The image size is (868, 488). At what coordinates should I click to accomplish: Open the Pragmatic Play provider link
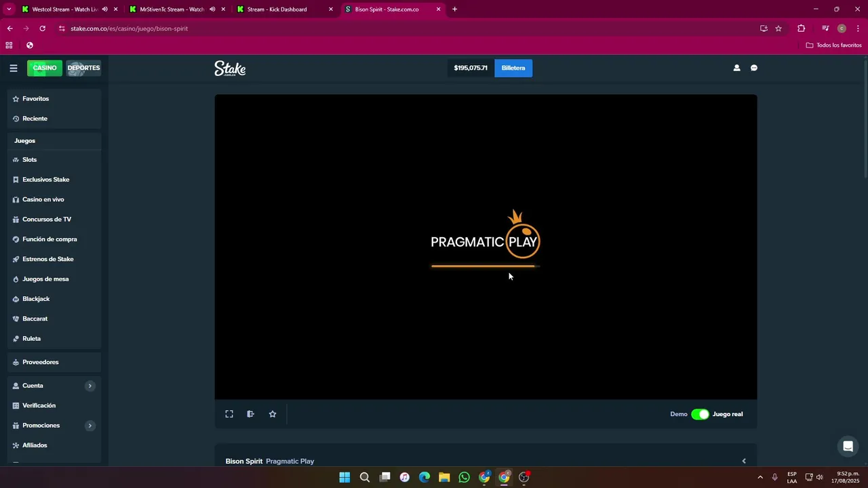coord(290,461)
